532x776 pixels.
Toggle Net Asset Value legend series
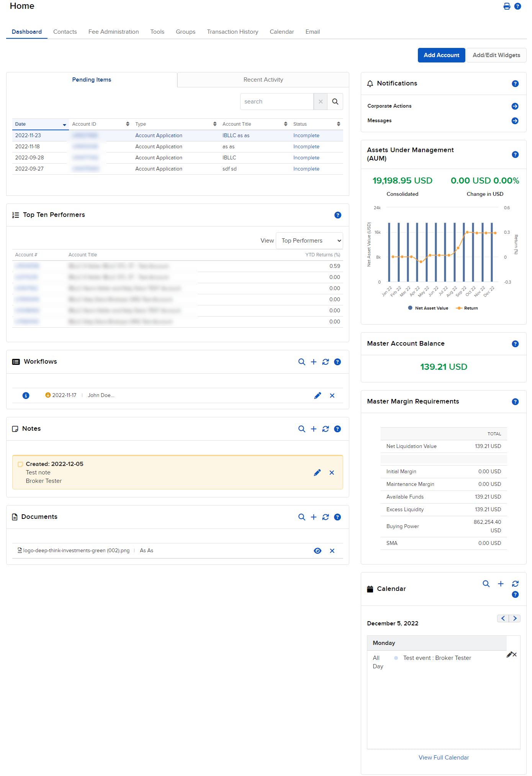tap(428, 308)
